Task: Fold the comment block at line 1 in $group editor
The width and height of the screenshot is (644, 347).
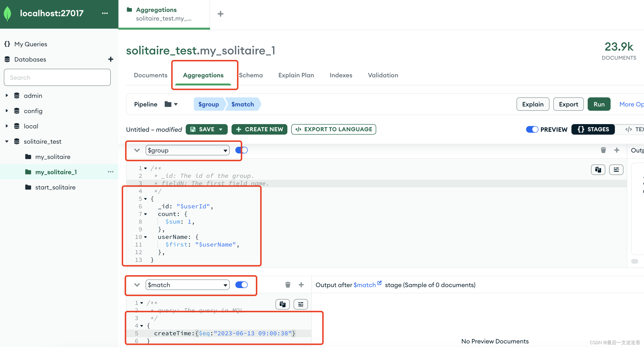Action: point(145,168)
